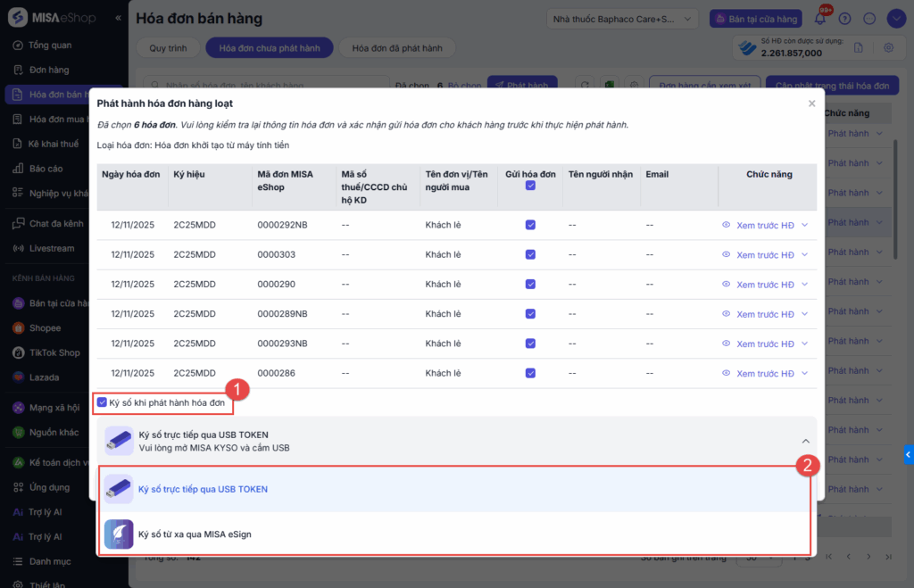914x588 pixels.
Task: Open Shopee channel in sidebar
Action: coord(45,328)
